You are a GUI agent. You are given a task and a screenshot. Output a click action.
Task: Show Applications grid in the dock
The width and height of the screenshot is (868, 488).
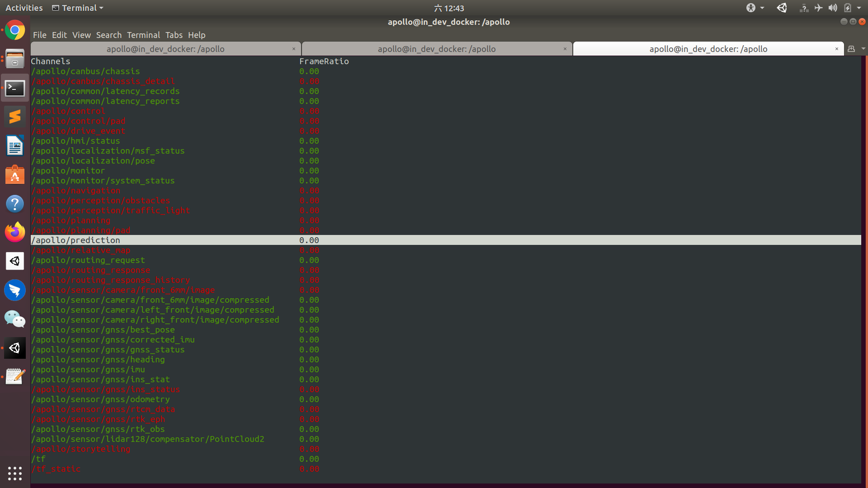15,473
